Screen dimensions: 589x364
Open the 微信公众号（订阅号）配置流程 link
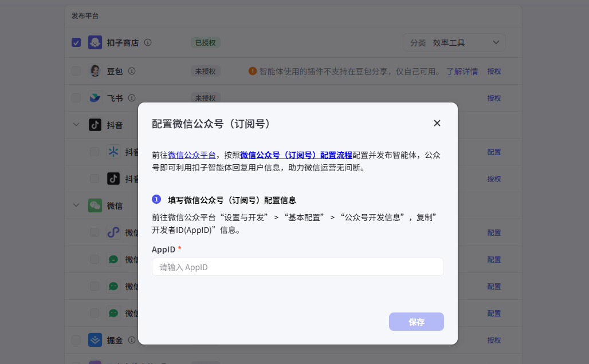(296, 155)
